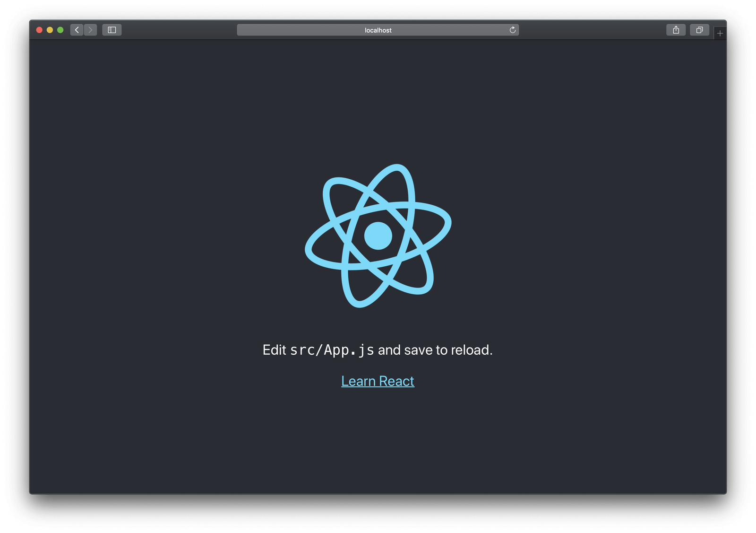This screenshot has width=756, height=533.
Task: Click the forward navigation arrow
Action: coord(90,29)
